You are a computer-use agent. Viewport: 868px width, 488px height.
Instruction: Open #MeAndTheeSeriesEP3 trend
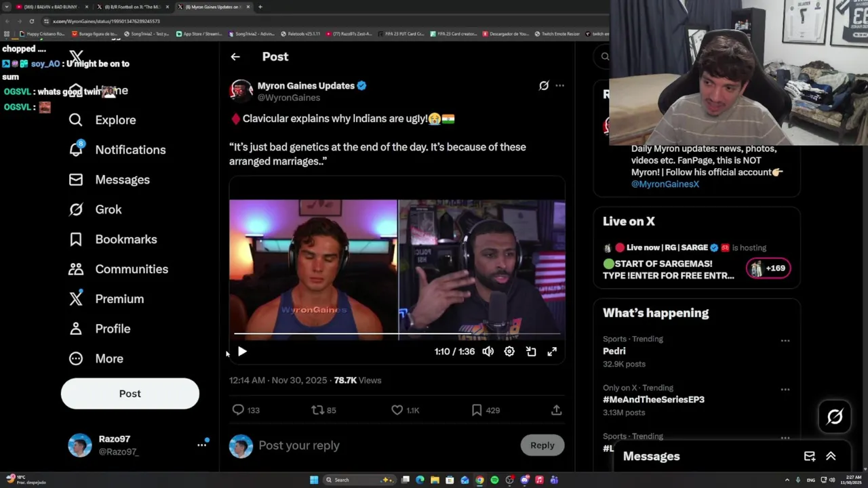pyautogui.click(x=654, y=400)
